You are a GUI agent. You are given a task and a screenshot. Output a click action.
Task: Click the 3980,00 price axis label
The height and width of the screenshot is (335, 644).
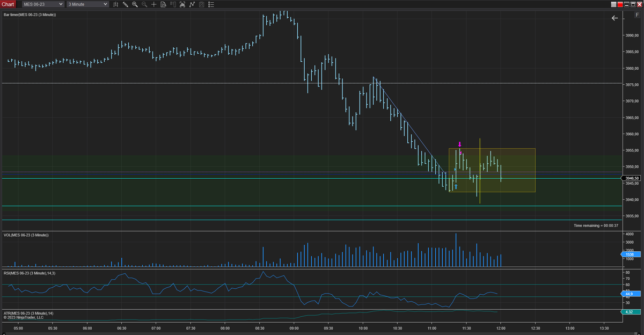point(633,68)
